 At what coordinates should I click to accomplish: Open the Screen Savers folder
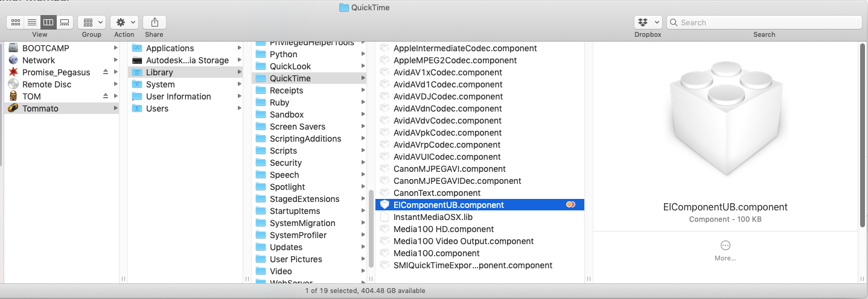(x=297, y=127)
